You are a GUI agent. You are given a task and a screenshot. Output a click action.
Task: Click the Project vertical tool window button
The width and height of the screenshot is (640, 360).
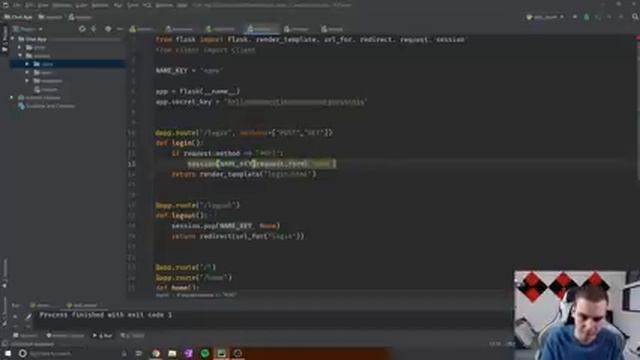4,39
